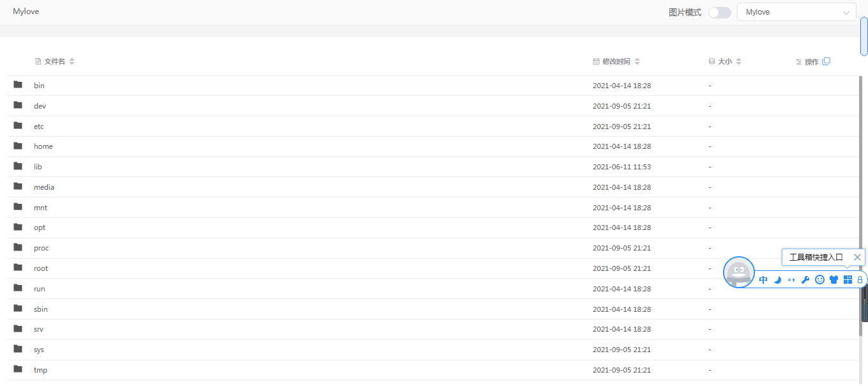Click the 大小 column header
The image size is (868, 386).
[x=725, y=61]
